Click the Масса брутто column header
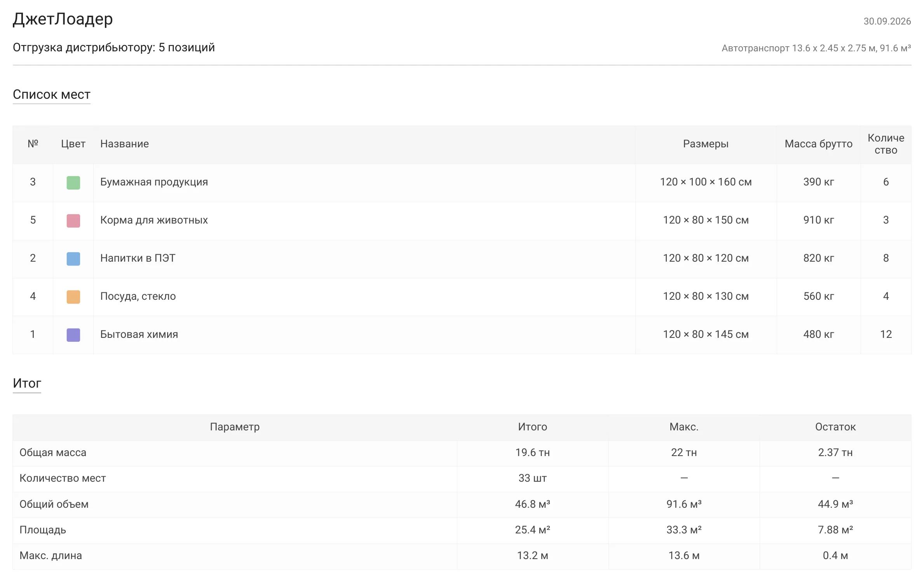The height and width of the screenshot is (582, 924). (x=818, y=144)
